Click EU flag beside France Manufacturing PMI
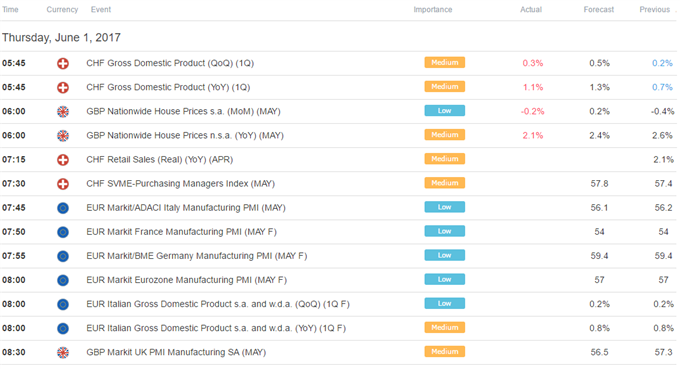The height and width of the screenshot is (369, 680). coord(63,232)
